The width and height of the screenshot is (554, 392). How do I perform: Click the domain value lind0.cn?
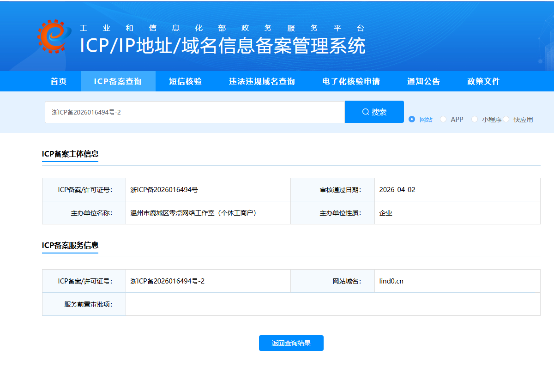[391, 281]
